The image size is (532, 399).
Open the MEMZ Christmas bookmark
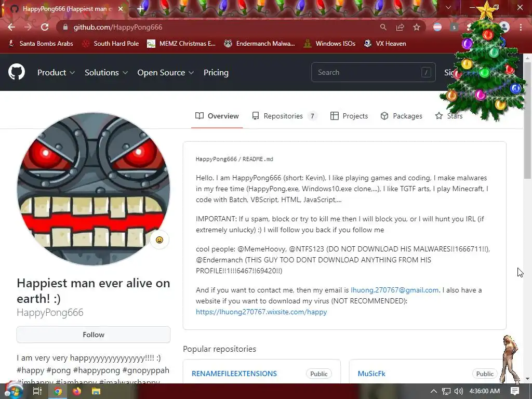181,44
